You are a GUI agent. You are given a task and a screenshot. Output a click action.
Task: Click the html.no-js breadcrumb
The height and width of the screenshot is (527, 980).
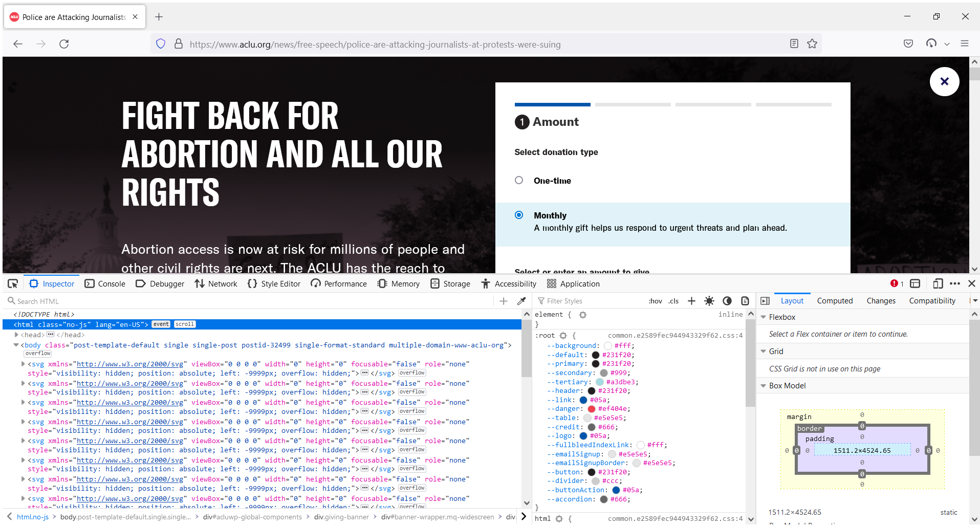(x=33, y=517)
